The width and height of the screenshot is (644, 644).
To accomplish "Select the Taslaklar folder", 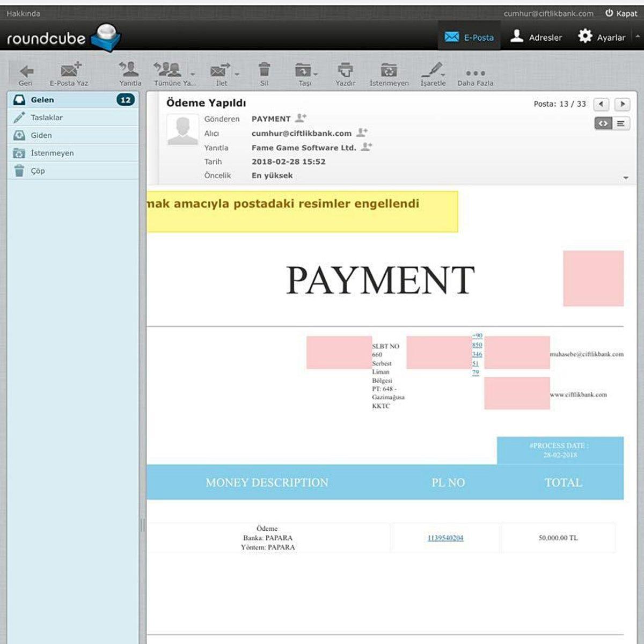I will [47, 118].
